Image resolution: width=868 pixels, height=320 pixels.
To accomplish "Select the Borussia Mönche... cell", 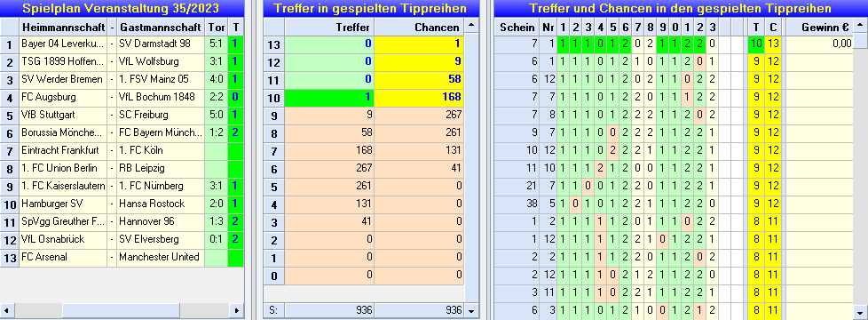I will 62,132.
